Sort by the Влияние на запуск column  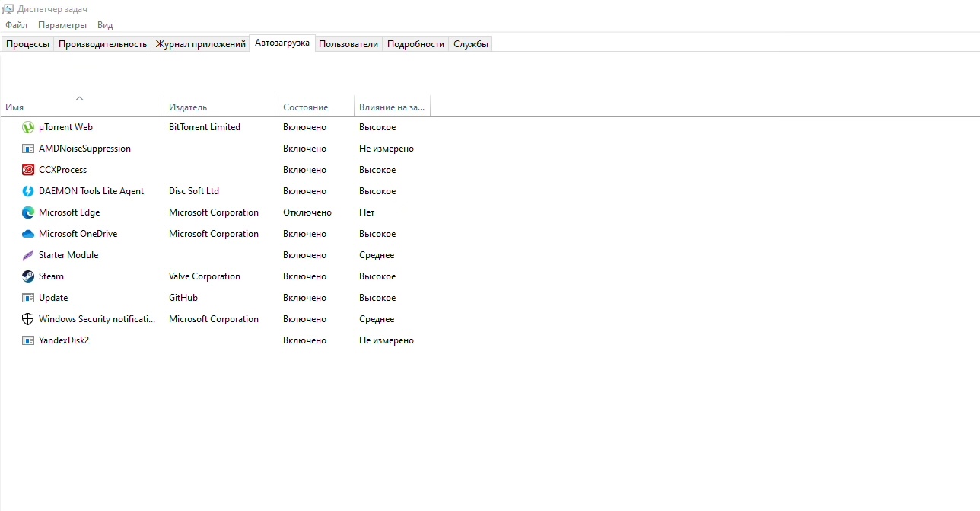coord(393,107)
